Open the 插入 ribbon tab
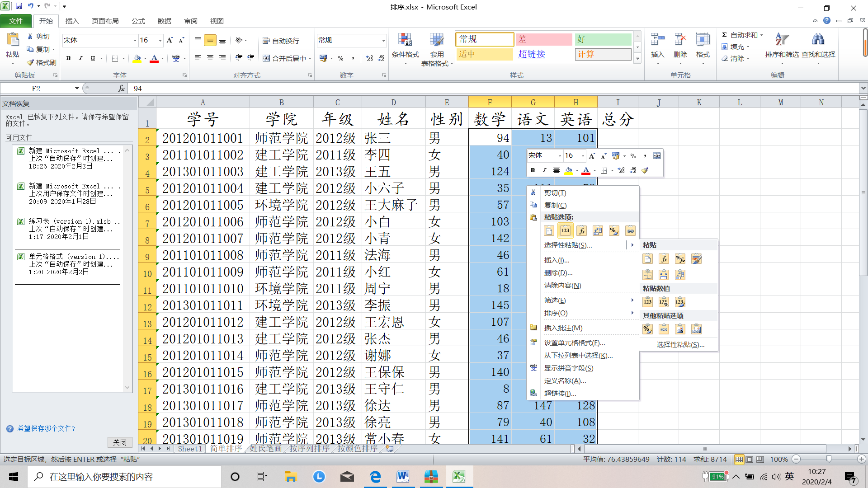The image size is (868, 488). (x=72, y=21)
